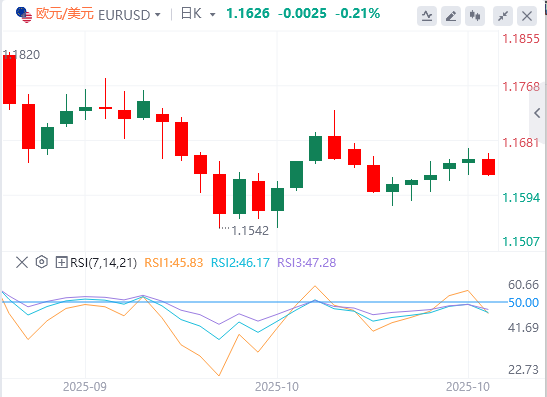
Task: Toggle RSI3 purple line value
Action: 307,262
